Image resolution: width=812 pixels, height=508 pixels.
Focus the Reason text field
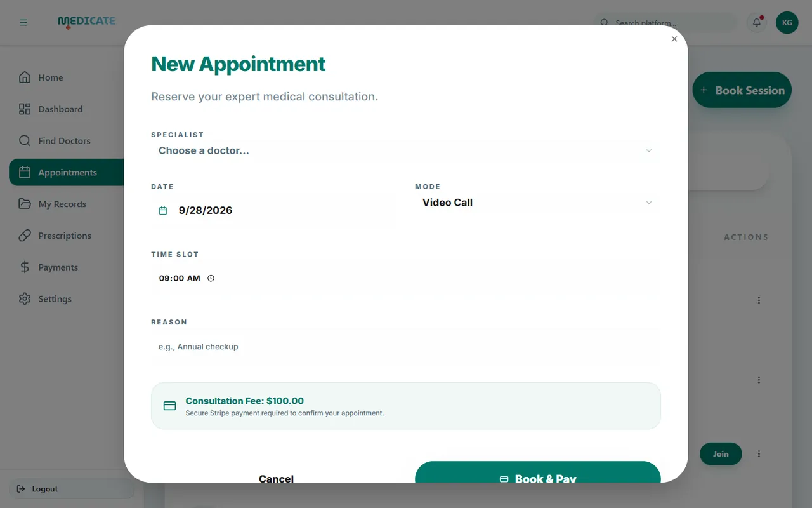point(406,347)
